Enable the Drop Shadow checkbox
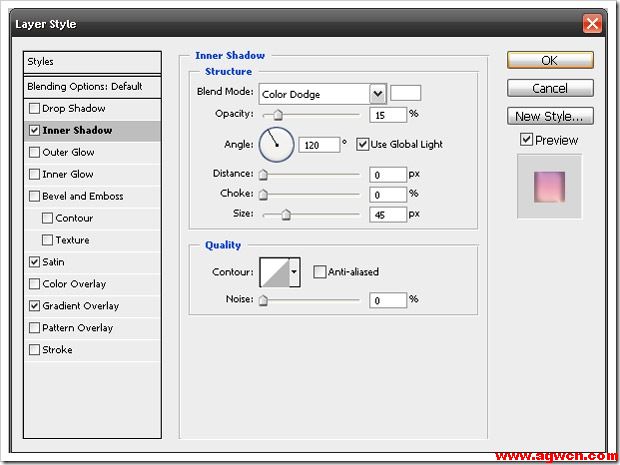This screenshot has height=465, width=620. pos(35,109)
